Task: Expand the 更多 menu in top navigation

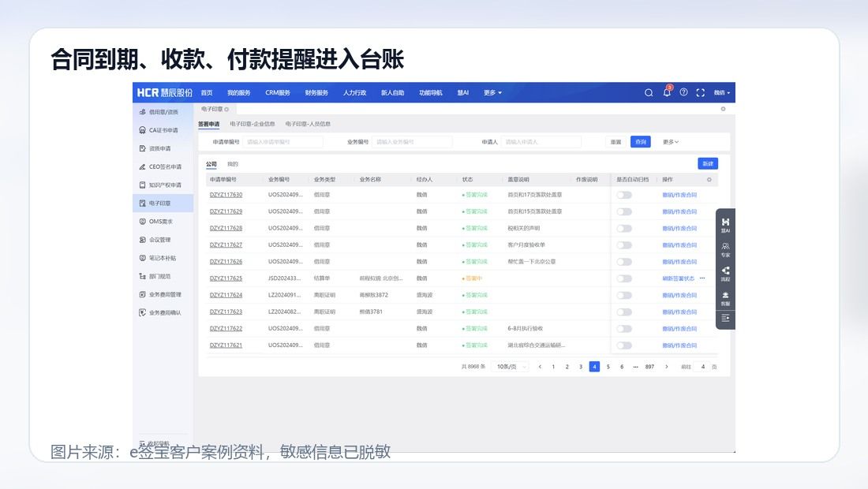Action: (492, 93)
